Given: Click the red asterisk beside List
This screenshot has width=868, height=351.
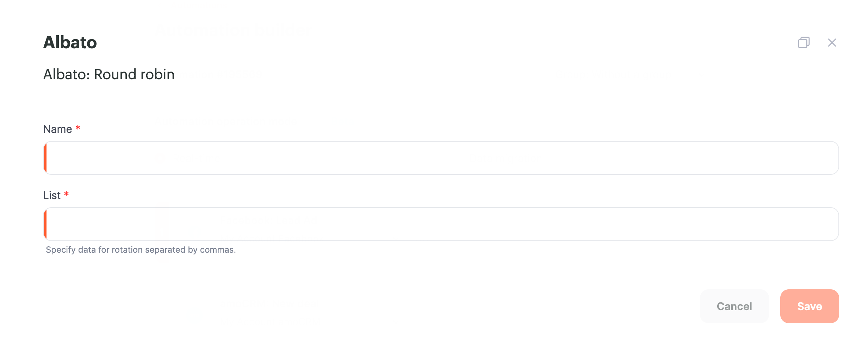Looking at the screenshot, I should pos(66,194).
